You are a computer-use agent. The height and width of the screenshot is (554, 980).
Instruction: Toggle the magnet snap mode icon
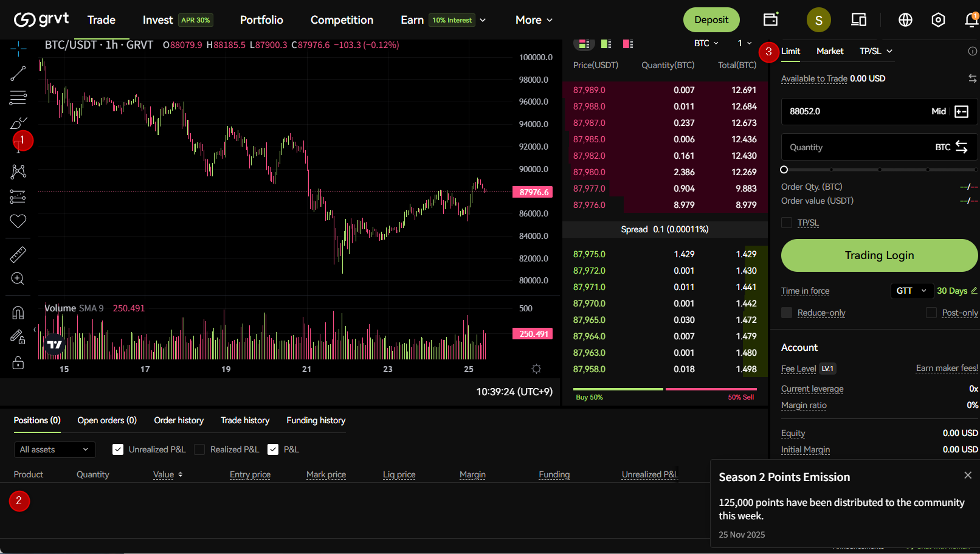[18, 313]
